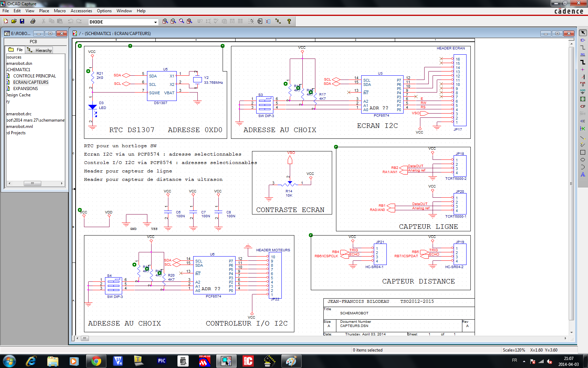Select ECRAN/CAPTEURS page in project tree
The width and height of the screenshot is (588, 368).
click(31, 82)
